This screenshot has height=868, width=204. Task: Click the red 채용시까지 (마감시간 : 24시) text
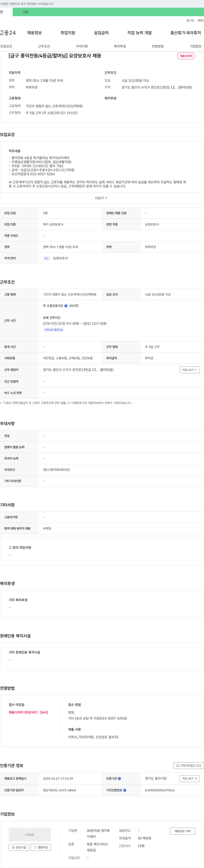point(28,712)
